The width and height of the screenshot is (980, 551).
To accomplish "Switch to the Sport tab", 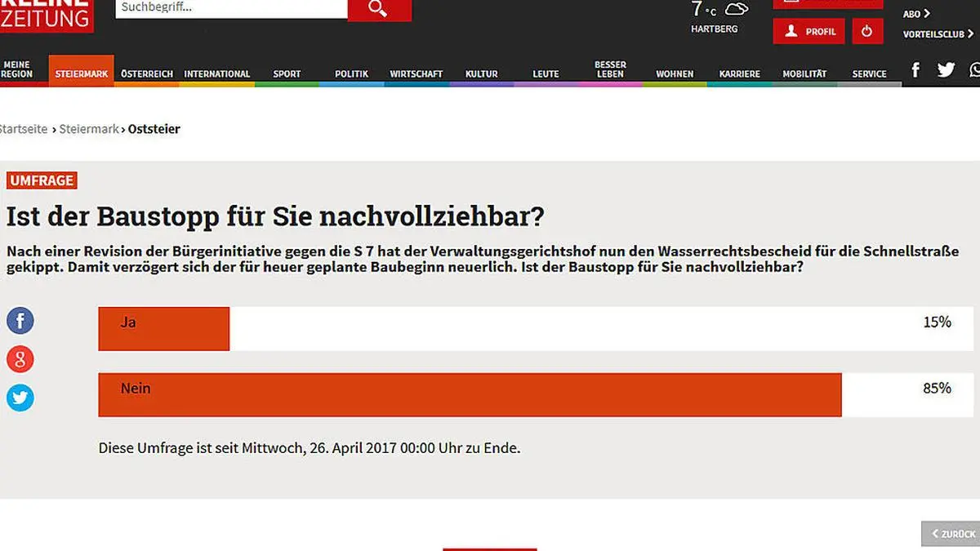I will click(x=287, y=73).
